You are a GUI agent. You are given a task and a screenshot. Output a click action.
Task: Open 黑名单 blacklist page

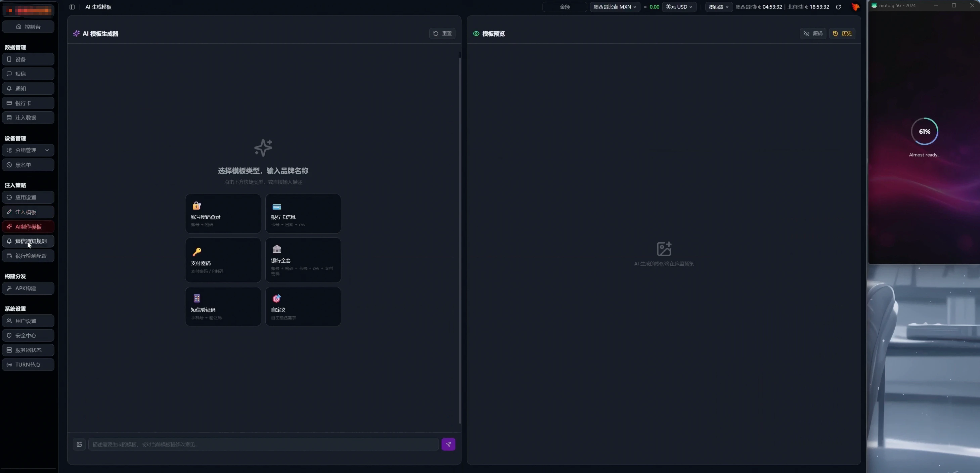coord(28,165)
